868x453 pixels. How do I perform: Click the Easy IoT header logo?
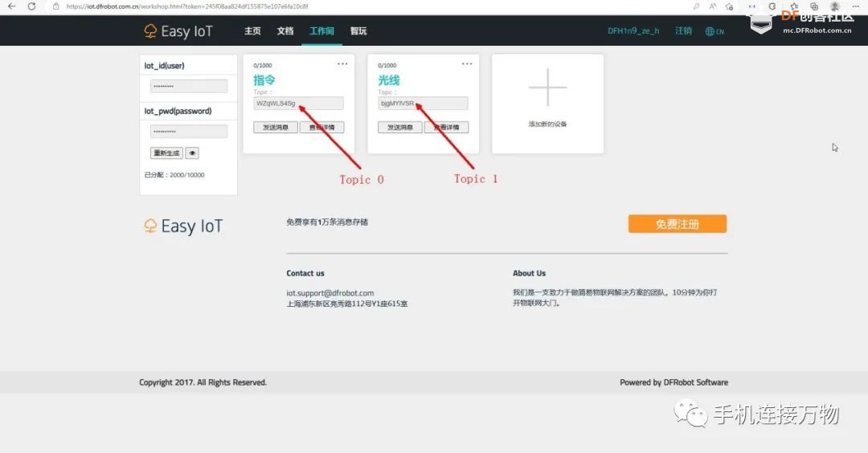178,31
